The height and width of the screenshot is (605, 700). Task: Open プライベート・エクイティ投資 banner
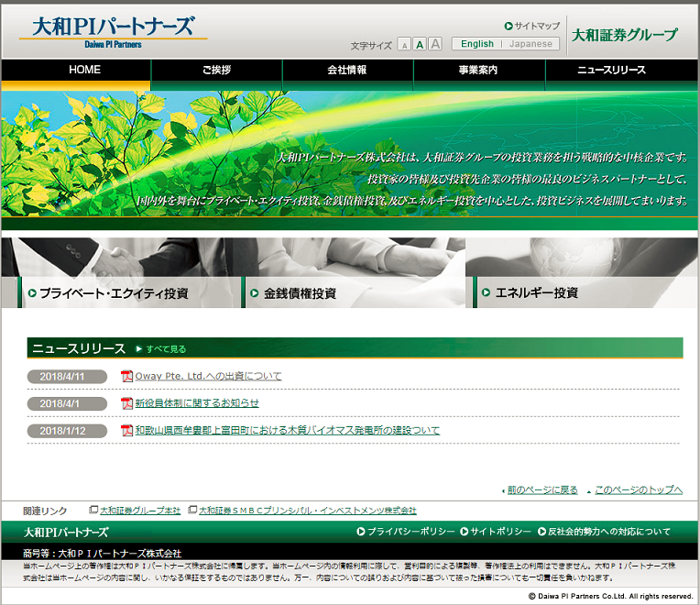pyautogui.click(x=121, y=273)
